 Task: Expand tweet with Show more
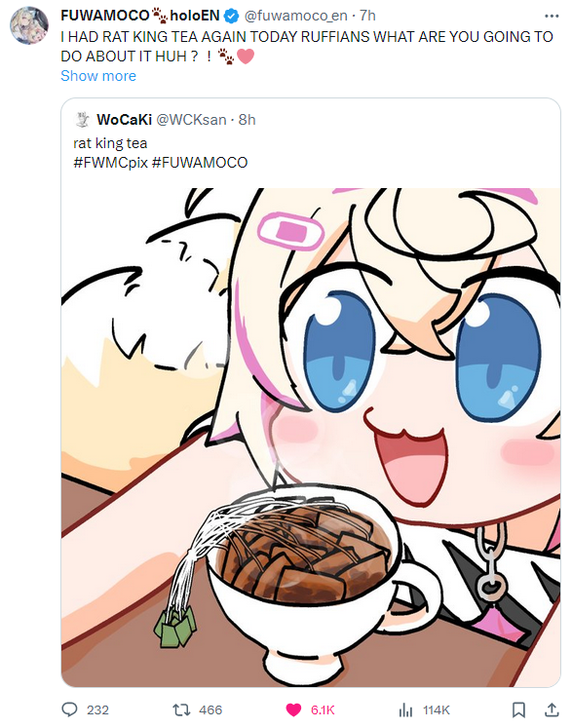click(98, 76)
